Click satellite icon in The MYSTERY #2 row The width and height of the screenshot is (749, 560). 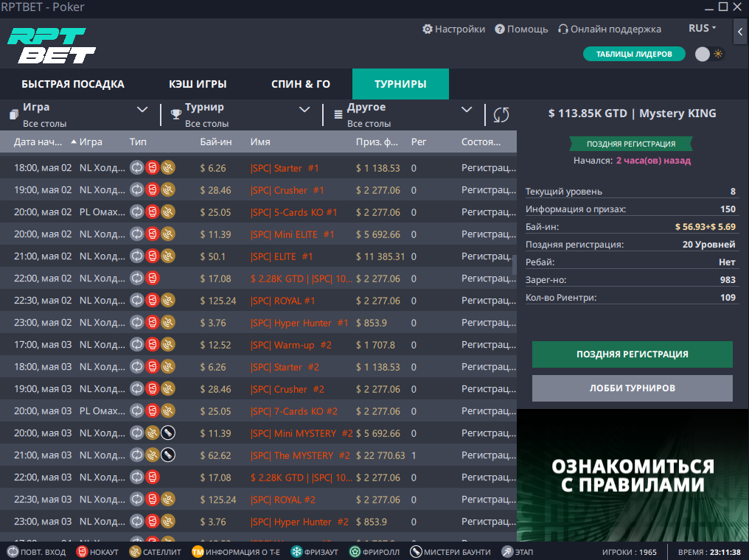pyautogui.click(x=153, y=455)
